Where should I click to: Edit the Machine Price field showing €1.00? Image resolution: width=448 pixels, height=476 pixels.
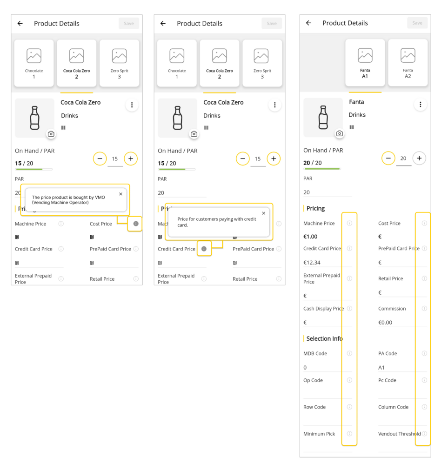[x=328, y=237]
